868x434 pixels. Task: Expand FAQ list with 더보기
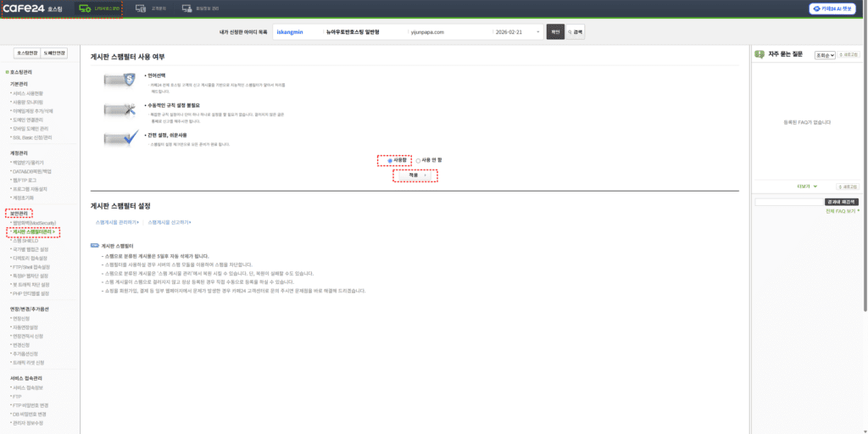click(x=806, y=186)
